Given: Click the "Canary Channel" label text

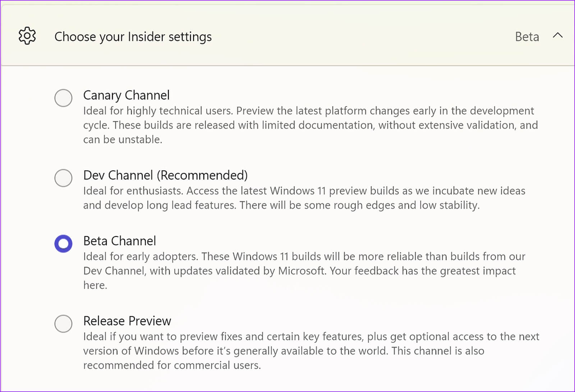Looking at the screenshot, I should (126, 95).
